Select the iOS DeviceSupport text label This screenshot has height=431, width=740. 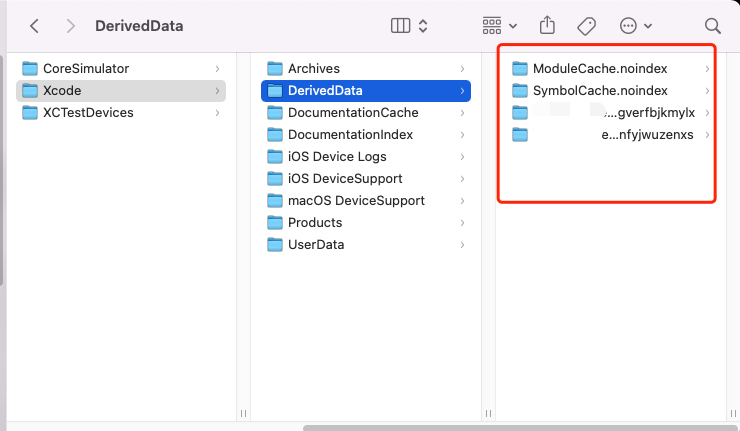pos(345,178)
